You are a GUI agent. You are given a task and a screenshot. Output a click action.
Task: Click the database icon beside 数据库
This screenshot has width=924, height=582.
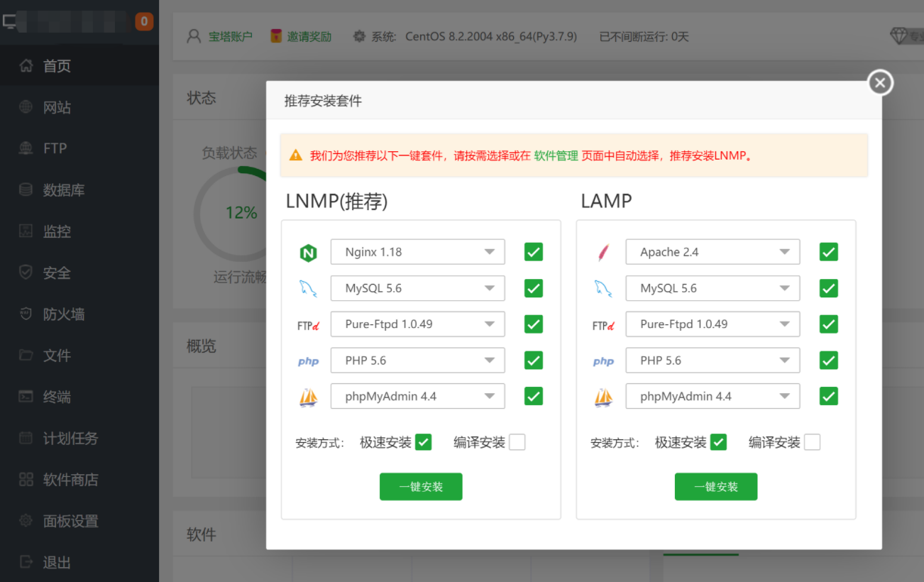point(26,190)
